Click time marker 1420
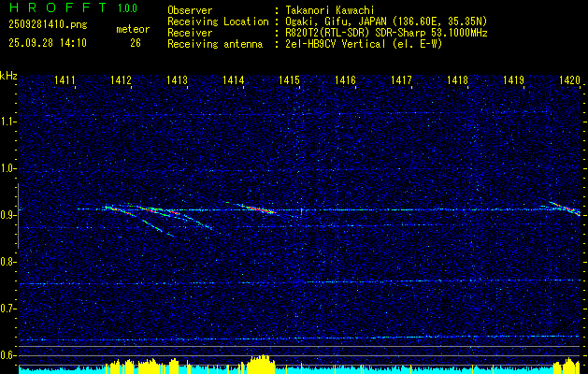Image resolution: width=588 pixels, height=374 pixels. tap(569, 79)
